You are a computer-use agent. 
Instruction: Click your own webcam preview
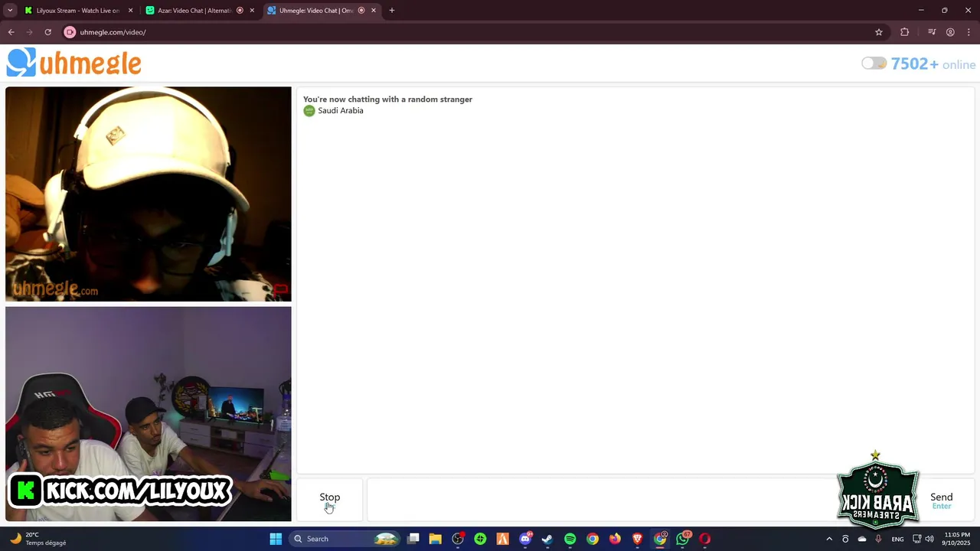click(x=149, y=414)
